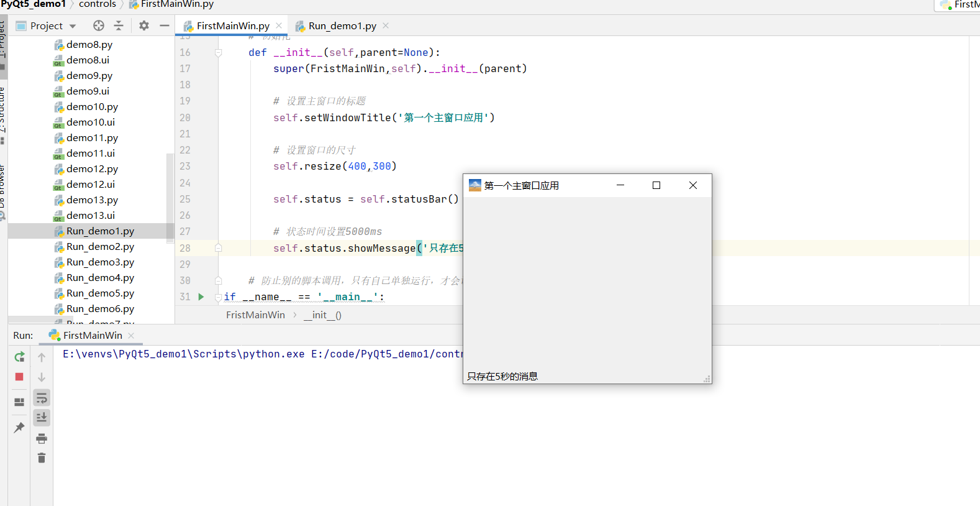Screen dimensions: 980x506
Task: Hide the Project panel with minus icon
Action: tap(165, 25)
